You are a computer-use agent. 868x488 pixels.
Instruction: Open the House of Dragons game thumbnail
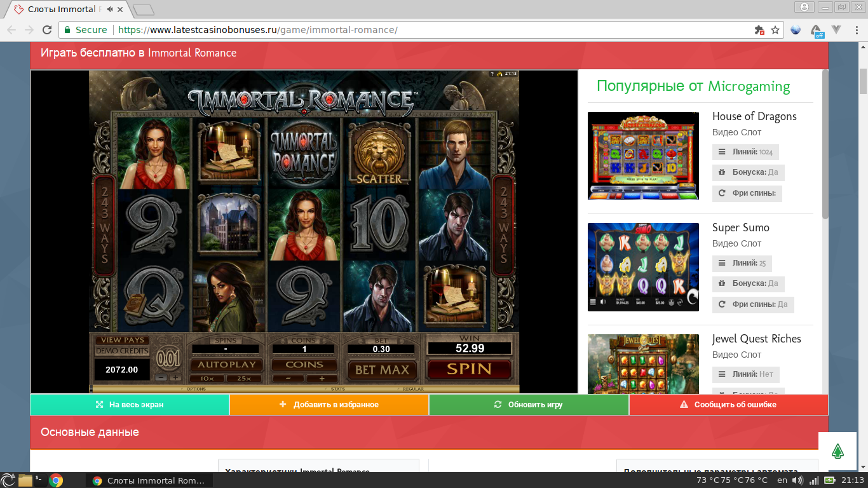tap(643, 156)
